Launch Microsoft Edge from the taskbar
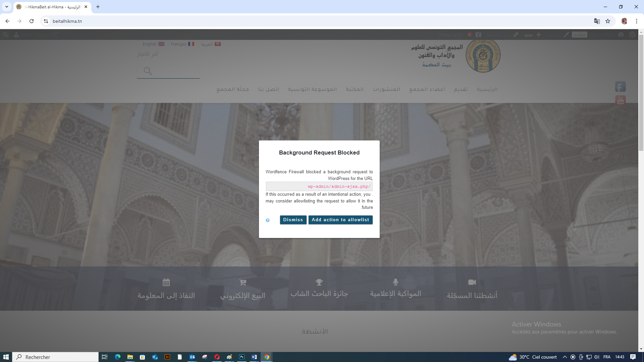 [117, 357]
